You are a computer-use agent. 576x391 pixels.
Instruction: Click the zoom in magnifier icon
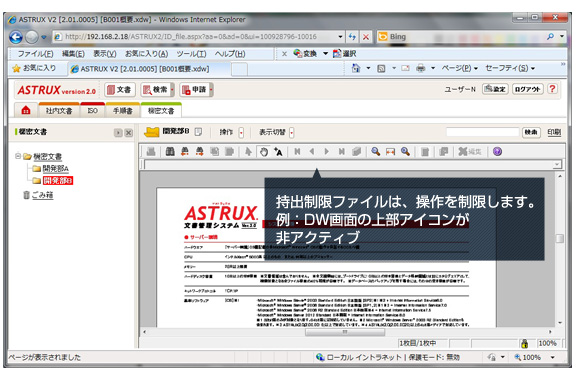click(375, 151)
